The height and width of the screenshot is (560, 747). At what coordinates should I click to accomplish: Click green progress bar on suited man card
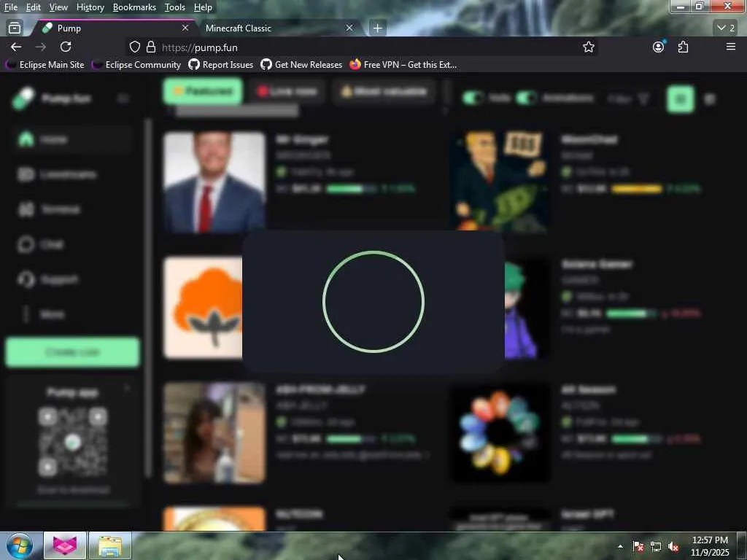pyautogui.click(x=351, y=189)
